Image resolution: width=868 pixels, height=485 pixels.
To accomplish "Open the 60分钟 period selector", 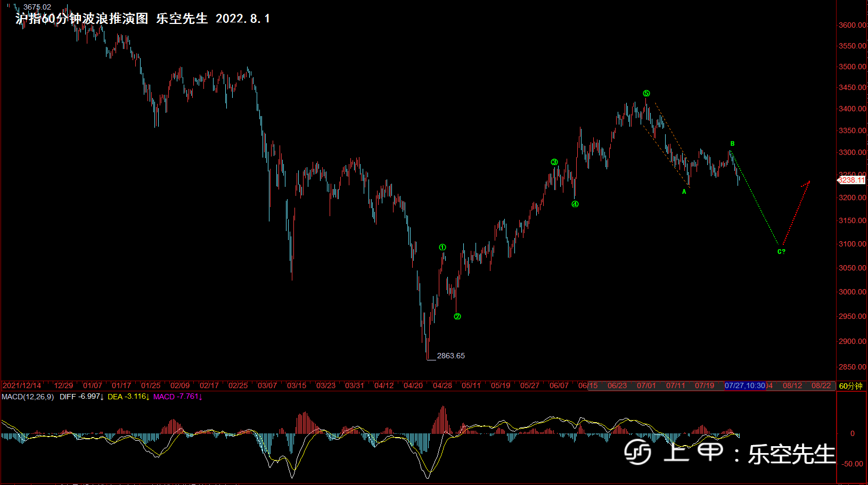I will tap(850, 386).
